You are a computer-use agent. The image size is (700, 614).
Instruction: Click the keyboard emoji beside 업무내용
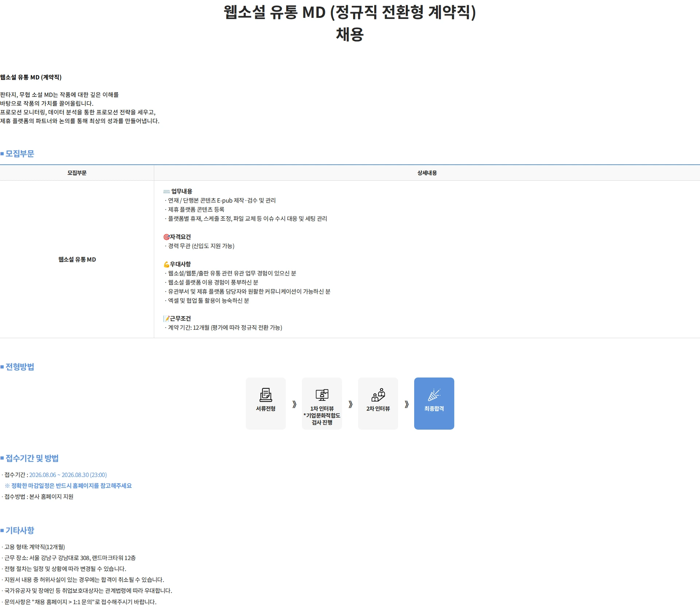click(167, 191)
